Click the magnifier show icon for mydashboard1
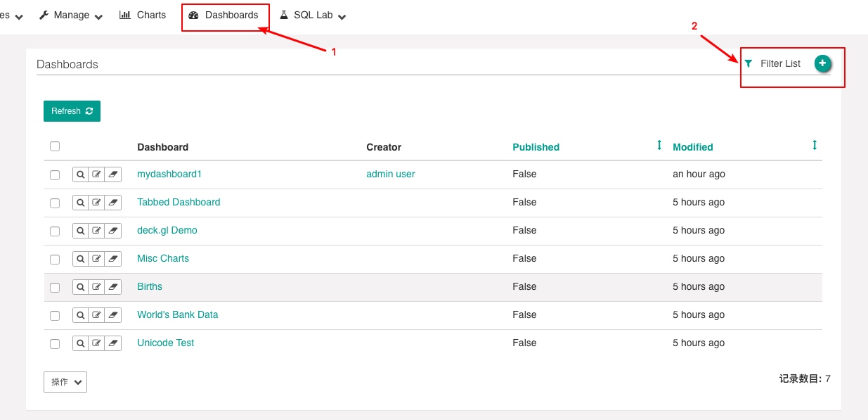 coord(81,174)
